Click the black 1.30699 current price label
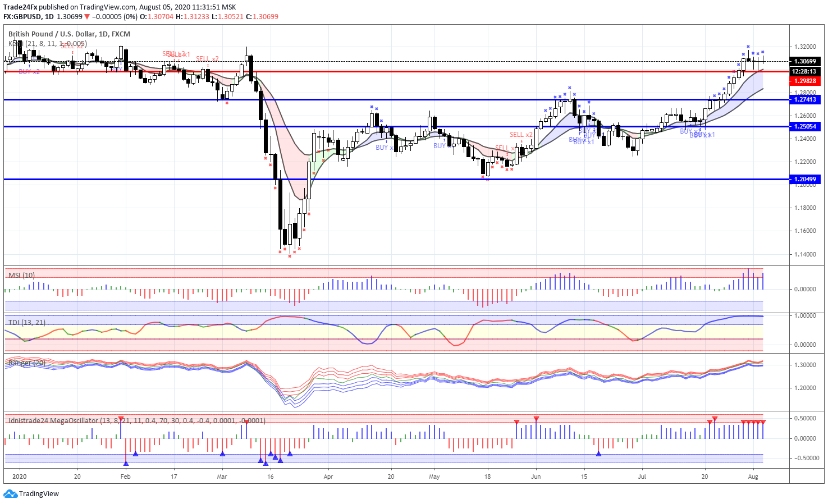The height and width of the screenshot is (504, 828). click(805, 61)
